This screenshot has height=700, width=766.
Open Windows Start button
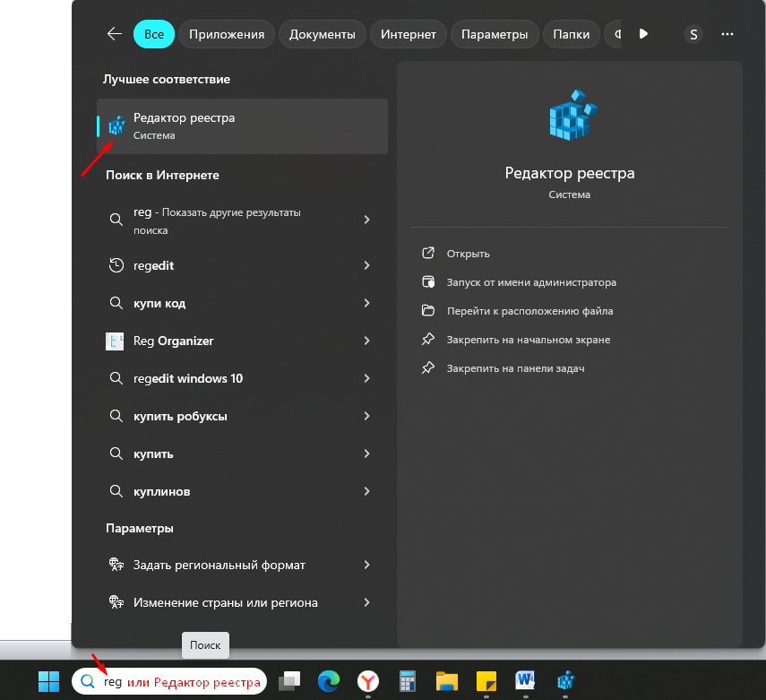click(49, 681)
